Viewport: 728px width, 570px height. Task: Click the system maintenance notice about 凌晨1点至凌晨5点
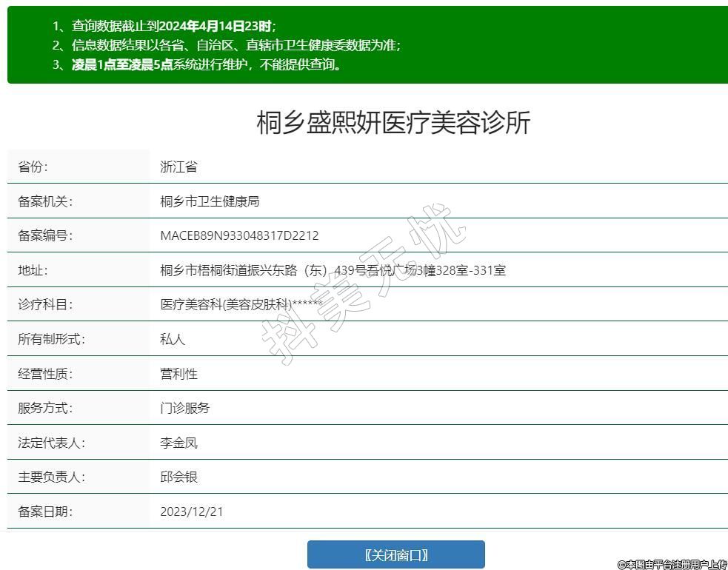(197, 64)
